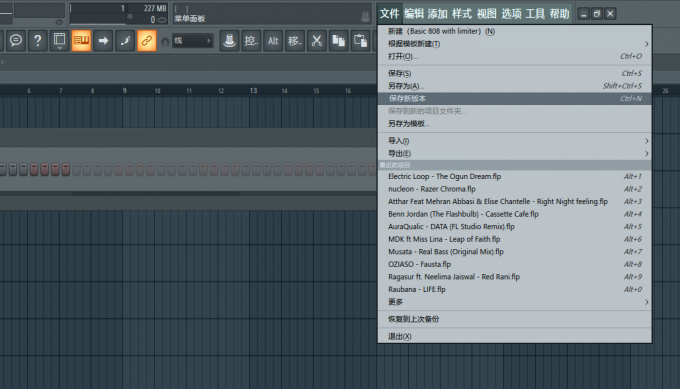Open Musata - Real Bass (Original Mix).flp
The image size is (680, 389).
pos(514,252)
